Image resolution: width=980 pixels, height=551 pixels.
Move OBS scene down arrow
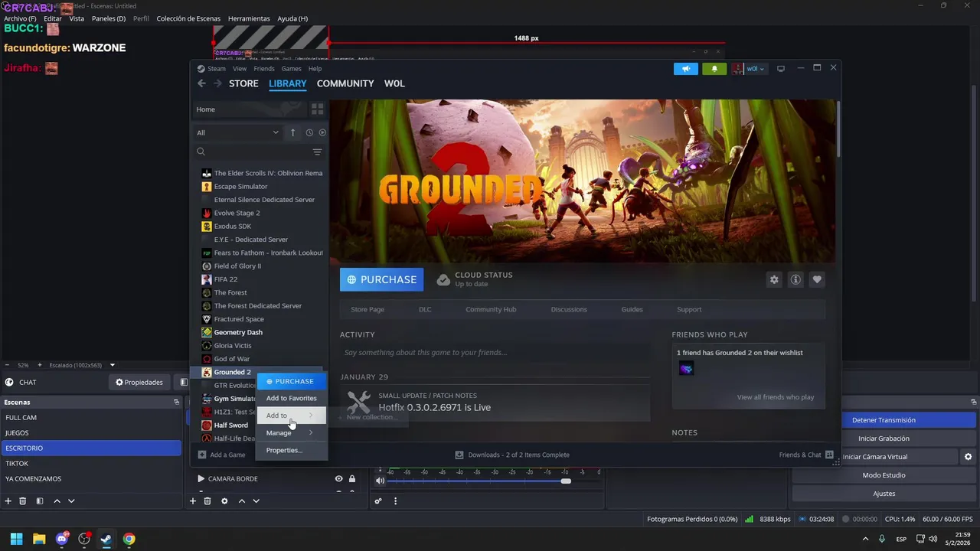coord(71,501)
